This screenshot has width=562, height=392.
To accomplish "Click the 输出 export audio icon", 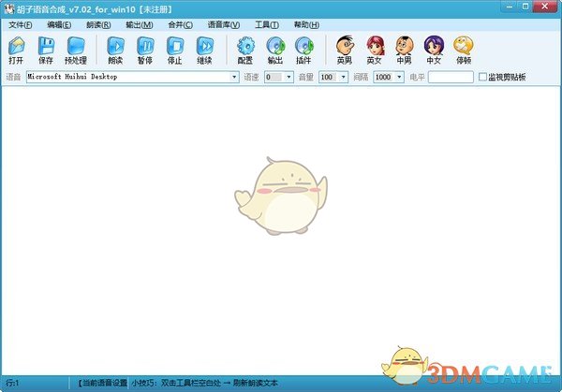I will tap(274, 50).
